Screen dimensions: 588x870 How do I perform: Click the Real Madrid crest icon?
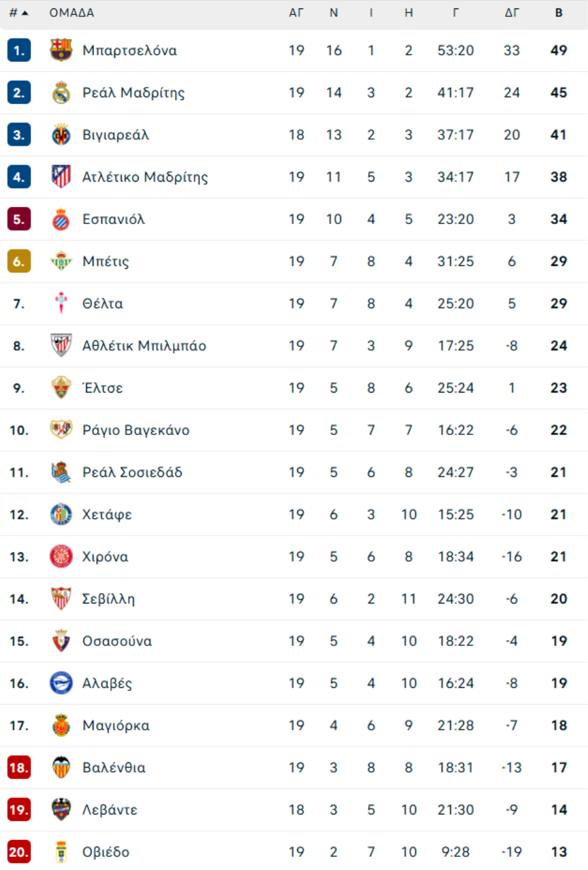point(61,93)
